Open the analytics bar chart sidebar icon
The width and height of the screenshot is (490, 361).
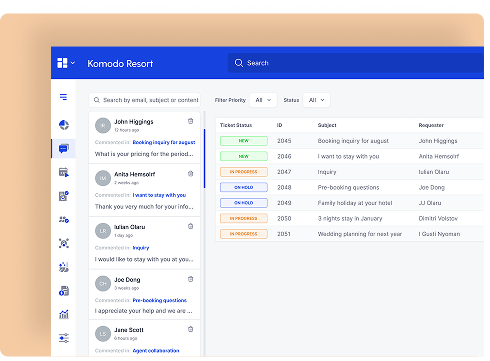64,314
